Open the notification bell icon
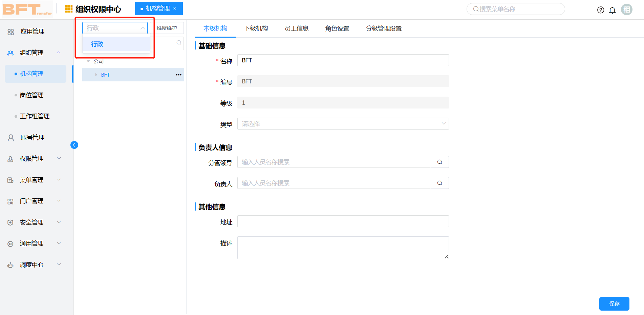644x315 pixels. (x=613, y=10)
